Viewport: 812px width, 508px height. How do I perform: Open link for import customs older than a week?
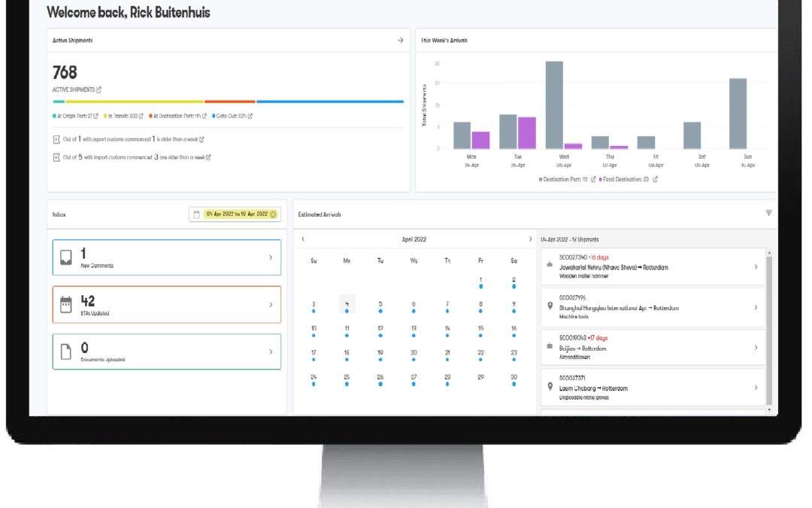pos(208,157)
